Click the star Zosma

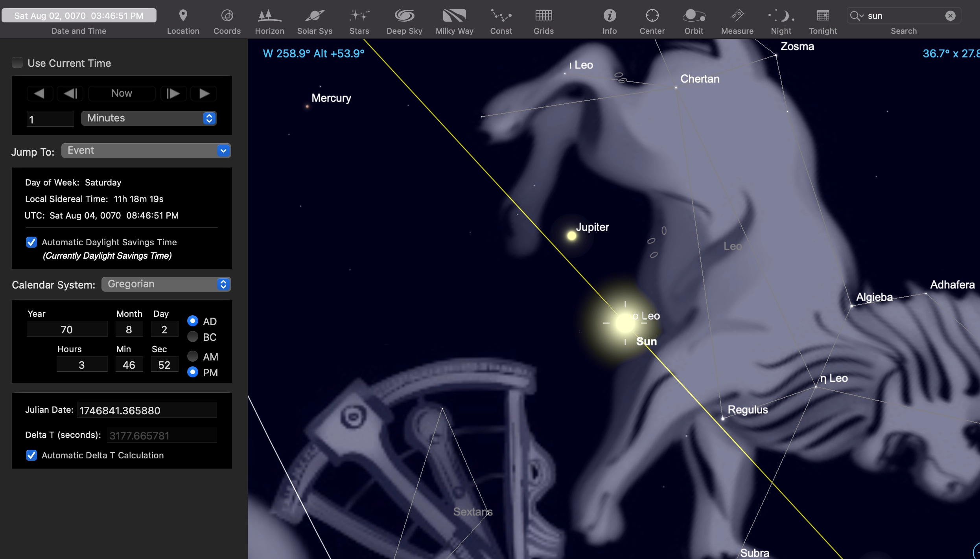776,55
